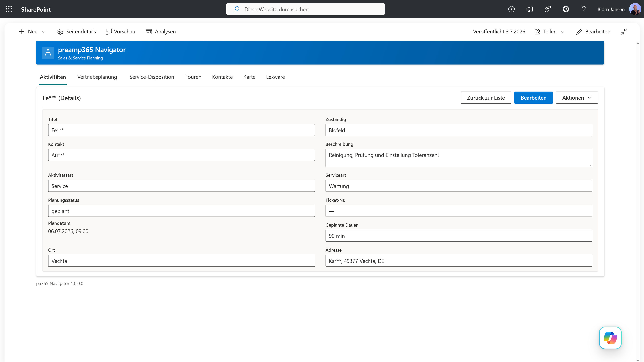Viewport: 644px width, 362px height.
Task: Open Analysen page analytics
Action: pyautogui.click(x=161, y=32)
